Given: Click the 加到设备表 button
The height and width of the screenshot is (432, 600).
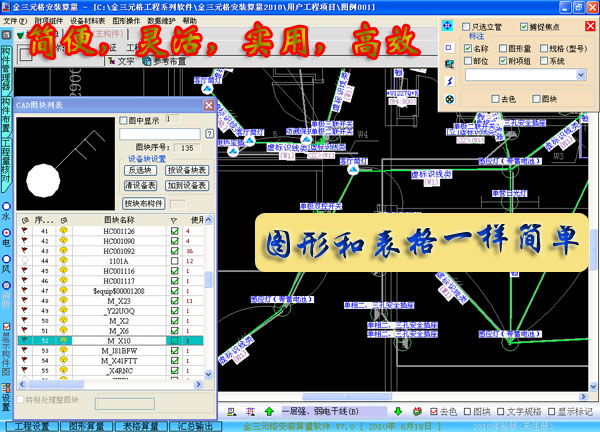Looking at the screenshot, I should (x=187, y=185).
